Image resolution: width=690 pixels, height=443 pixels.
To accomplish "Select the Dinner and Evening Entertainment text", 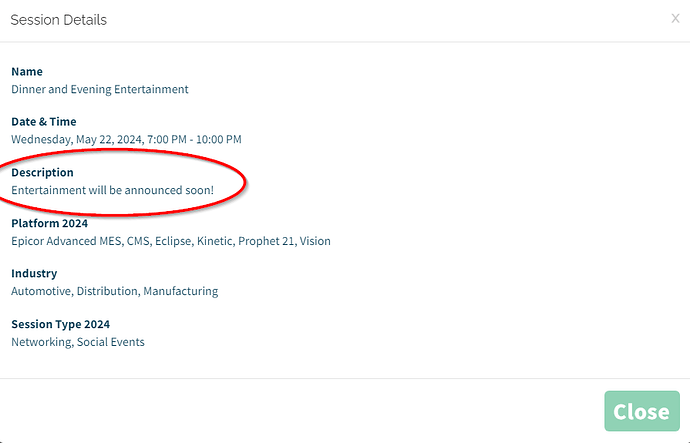I will 100,89.
